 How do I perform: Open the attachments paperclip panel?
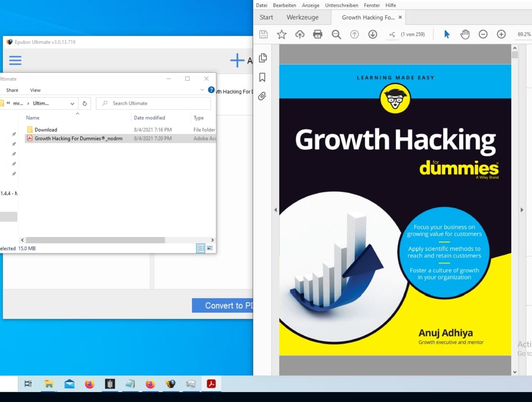(262, 96)
